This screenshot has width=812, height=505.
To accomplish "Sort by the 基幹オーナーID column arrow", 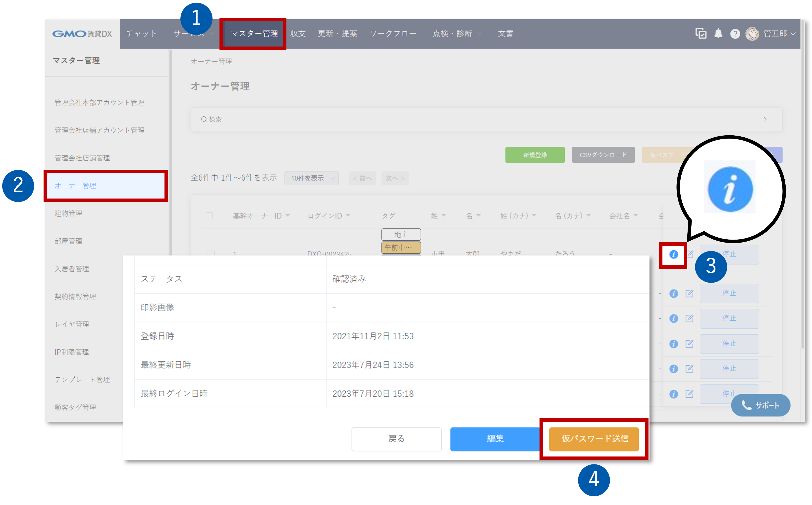I will [288, 216].
